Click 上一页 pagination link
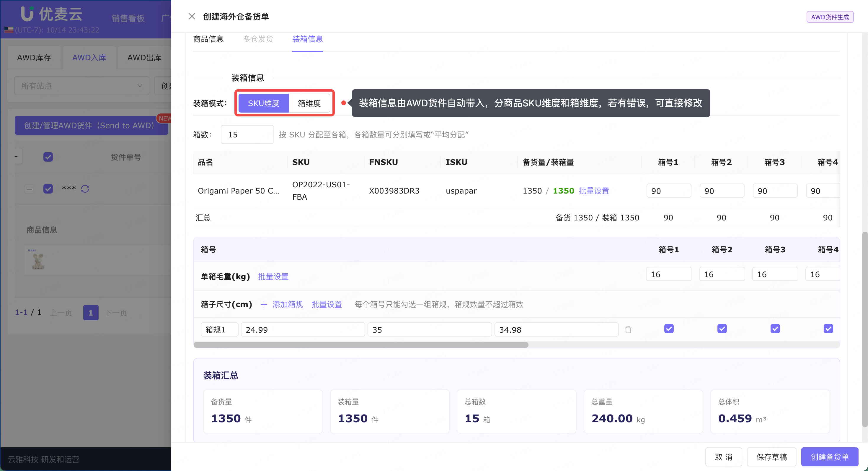The height and width of the screenshot is (471, 868). click(x=61, y=313)
